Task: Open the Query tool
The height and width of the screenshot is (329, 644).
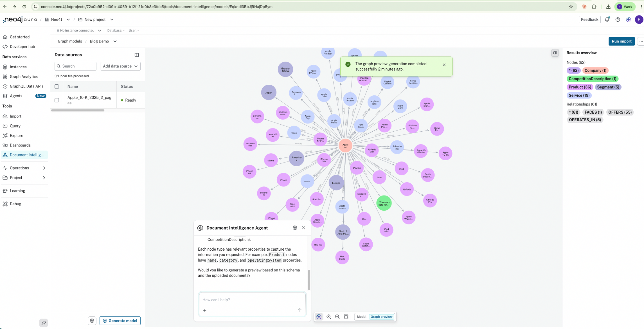Action: [15, 126]
